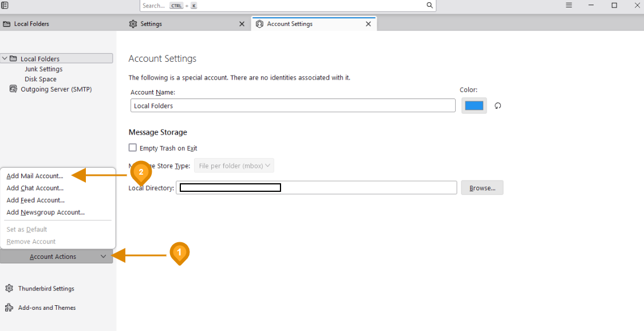Pick the blue account color swatch

474,105
